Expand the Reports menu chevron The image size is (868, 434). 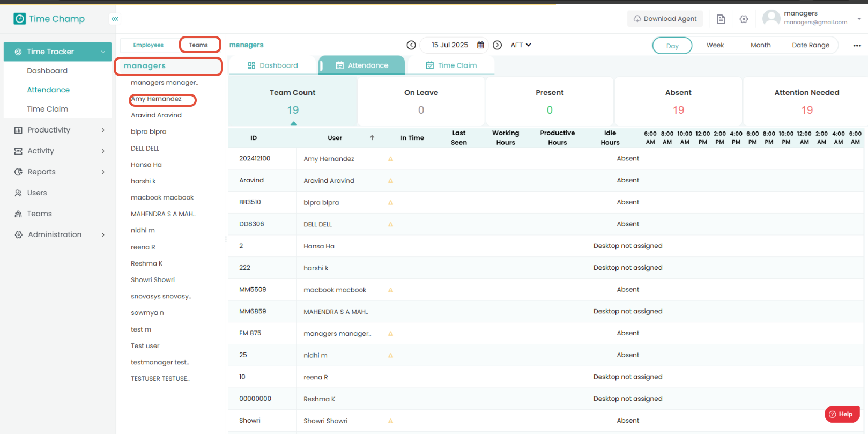103,172
